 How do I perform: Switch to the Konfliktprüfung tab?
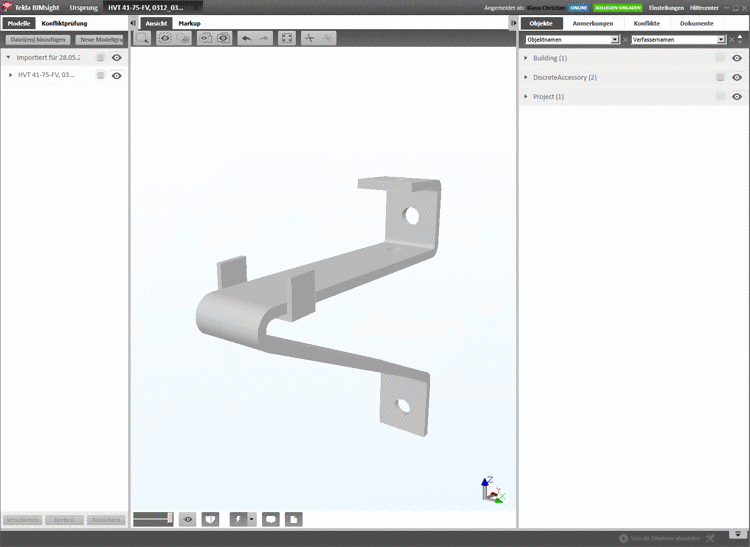pos(65,23)
